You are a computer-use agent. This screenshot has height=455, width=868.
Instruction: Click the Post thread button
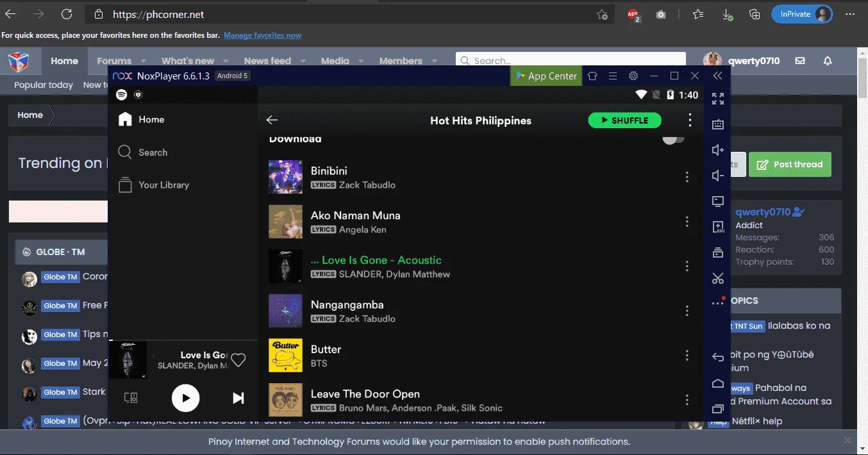click(790, 165)
